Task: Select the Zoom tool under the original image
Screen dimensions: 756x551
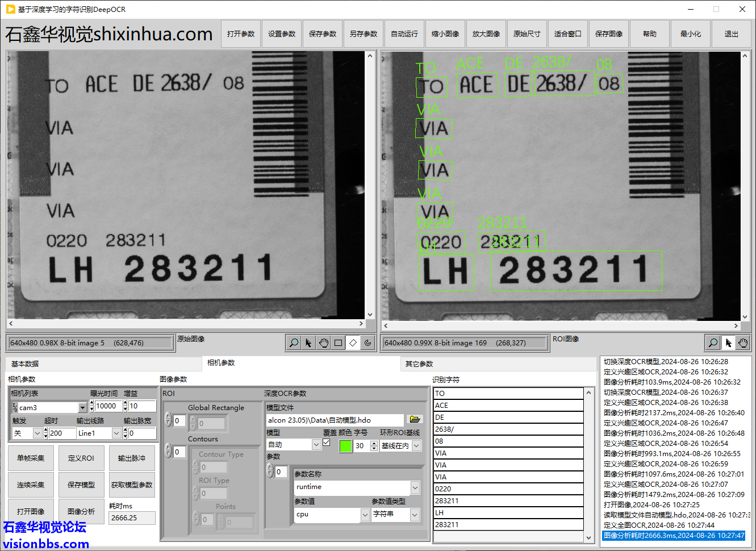Action: tap(294, 343)
